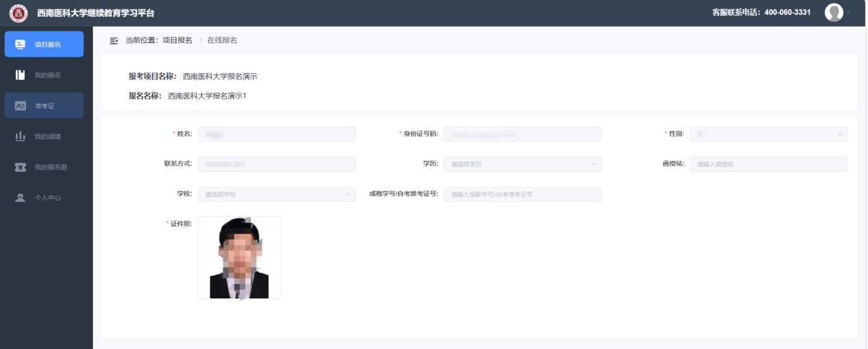
Task: Click the 在线报名 breadcrumb item
Action: coord(222,40)
